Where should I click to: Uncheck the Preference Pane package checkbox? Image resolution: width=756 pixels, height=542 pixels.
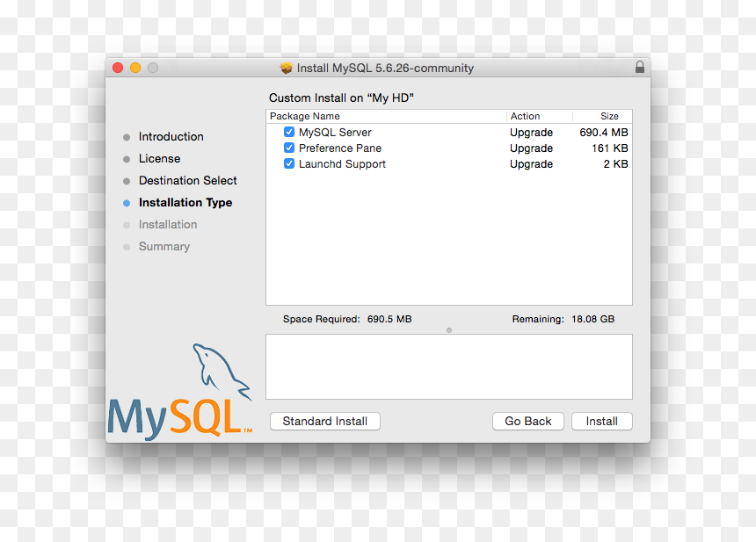289,148
